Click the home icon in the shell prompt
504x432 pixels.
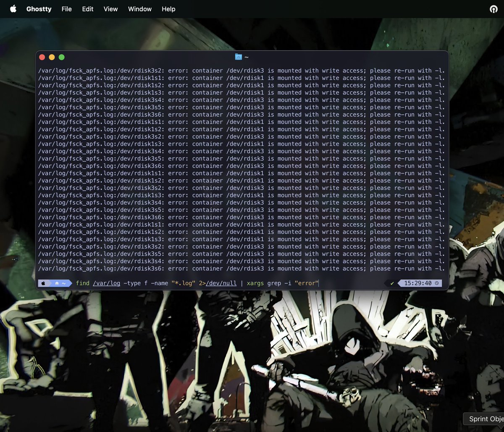click(57, 283)
